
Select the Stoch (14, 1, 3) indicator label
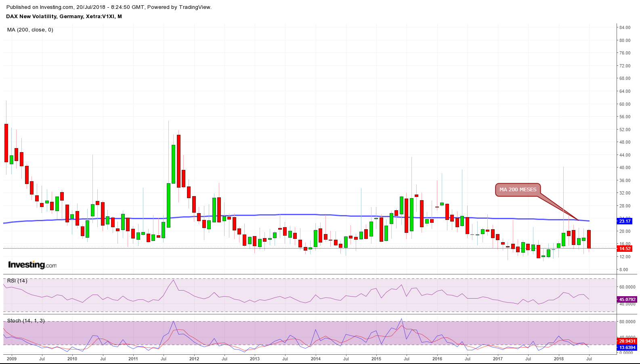point(26,321)
